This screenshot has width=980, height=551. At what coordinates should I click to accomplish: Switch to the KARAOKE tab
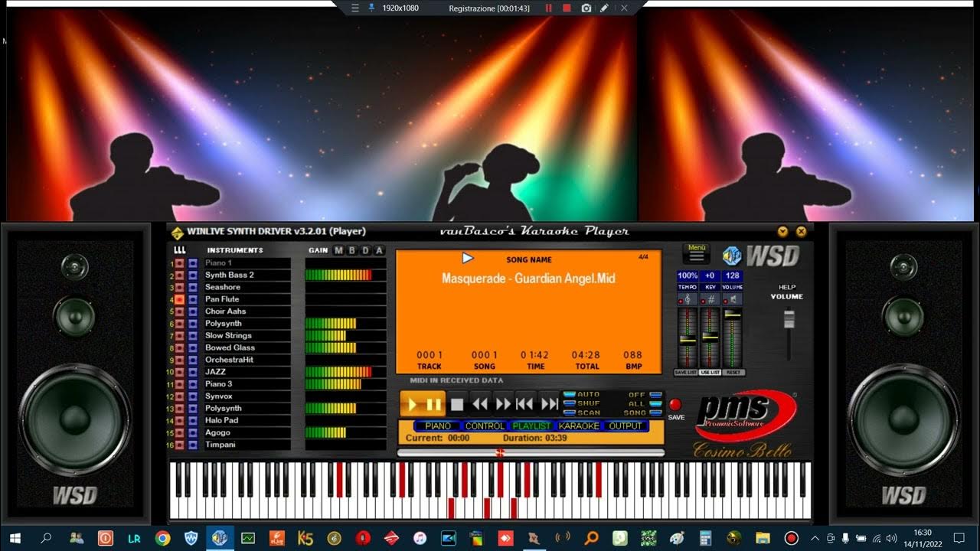point(579,426)
